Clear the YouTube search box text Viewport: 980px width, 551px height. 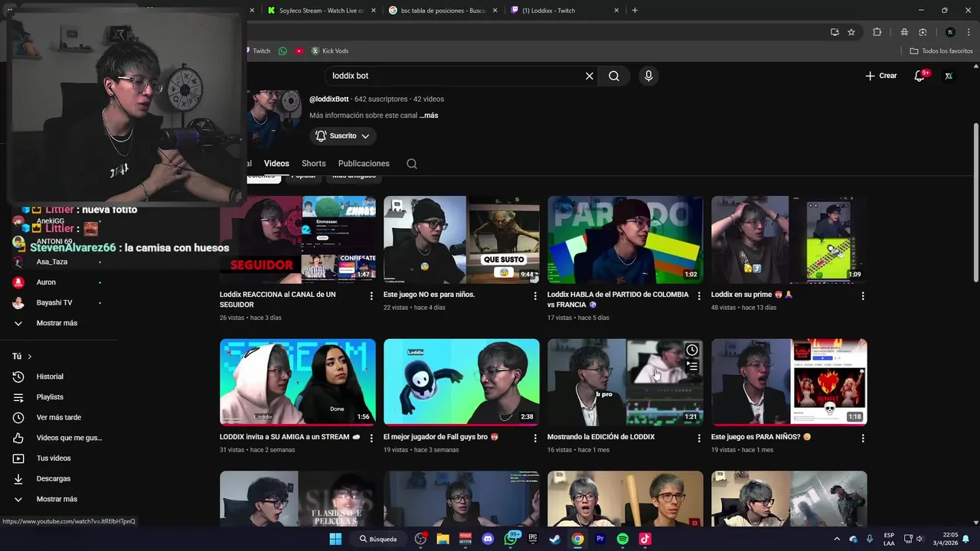[x=590, y=76]
